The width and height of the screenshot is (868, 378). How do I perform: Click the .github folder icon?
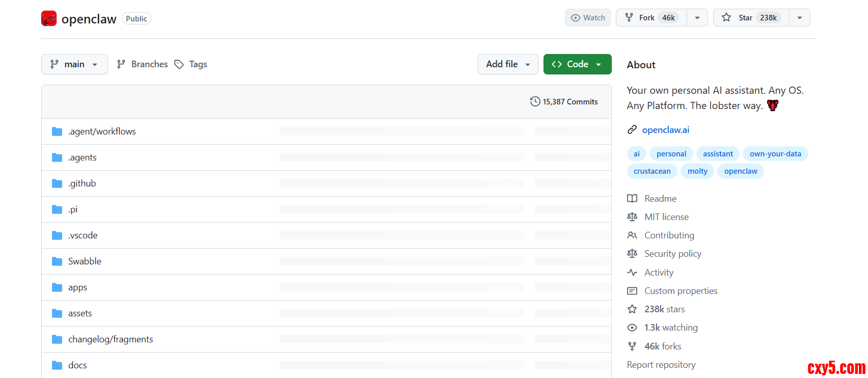57,183
